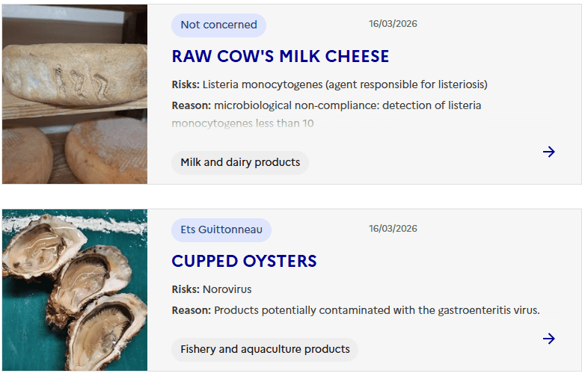The height and width of the screenshot is (376, 588).
Task: Click the arrow on the cheese recall card
Action: click(549, 152)
